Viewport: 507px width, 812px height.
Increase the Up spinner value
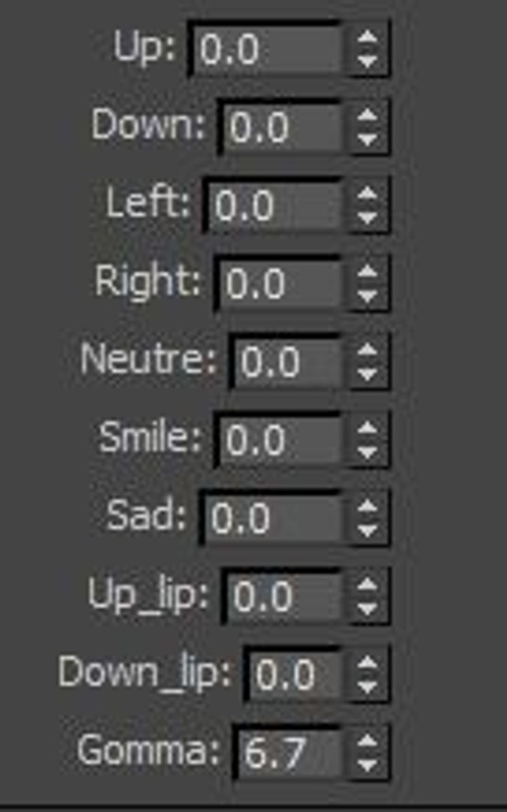click(x=367, y=38)
